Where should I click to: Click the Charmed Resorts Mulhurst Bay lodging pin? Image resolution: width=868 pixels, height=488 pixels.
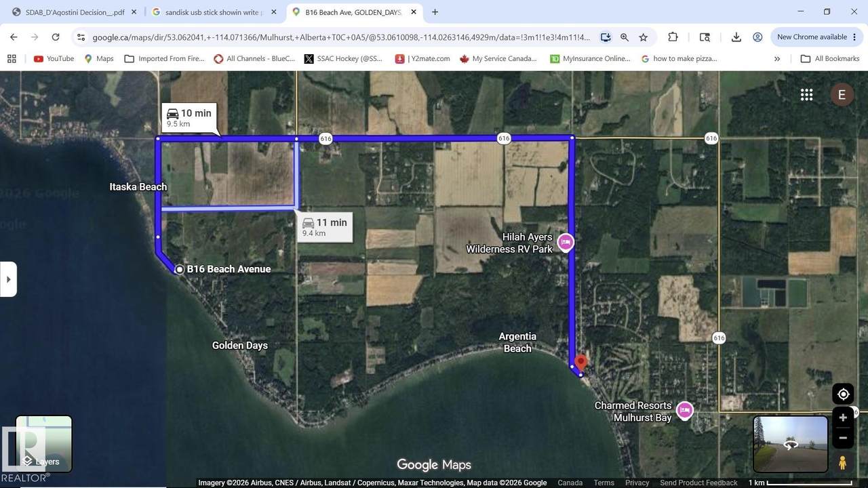coord(684,410)
